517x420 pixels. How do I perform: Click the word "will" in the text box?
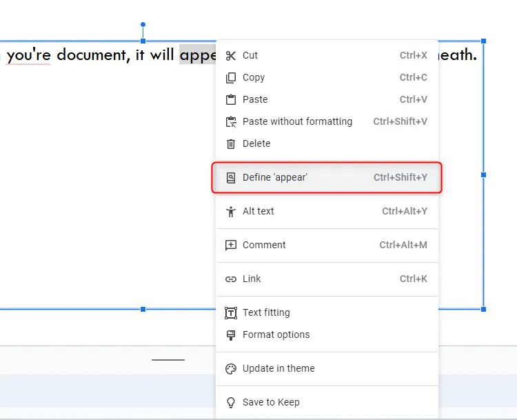(162, 54)
